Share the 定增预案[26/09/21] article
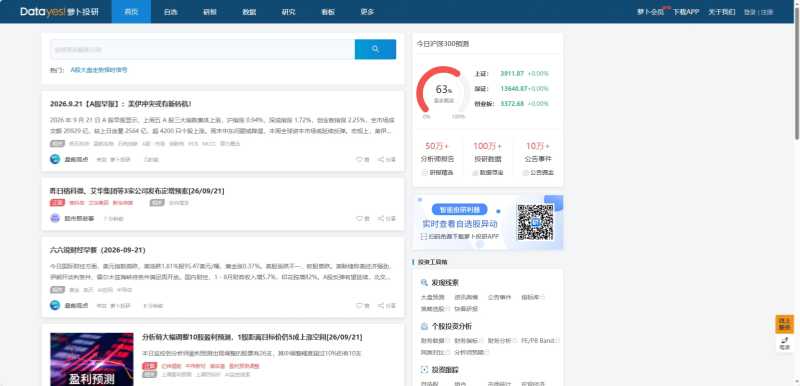 (x=387, y=219)
